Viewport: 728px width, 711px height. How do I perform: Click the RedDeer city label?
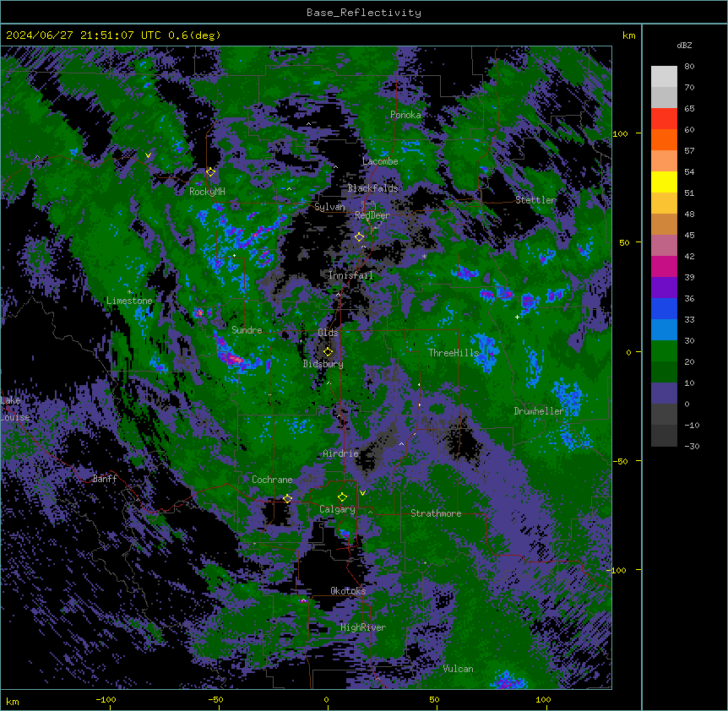click(372, 215)
